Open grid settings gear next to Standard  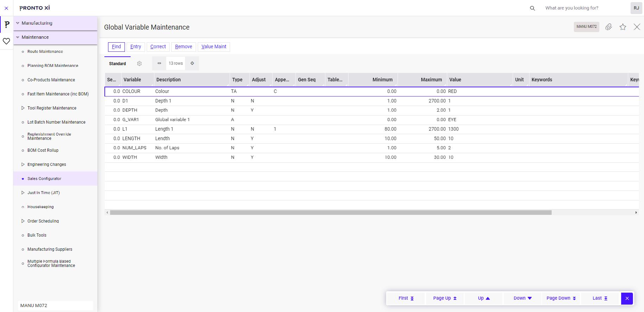click(x=139, y=63)
